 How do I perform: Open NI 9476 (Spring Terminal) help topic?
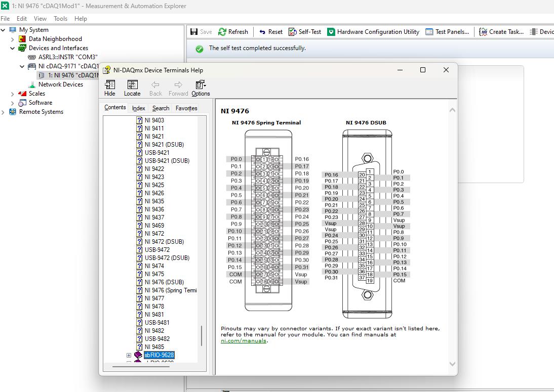click(171, 290)
